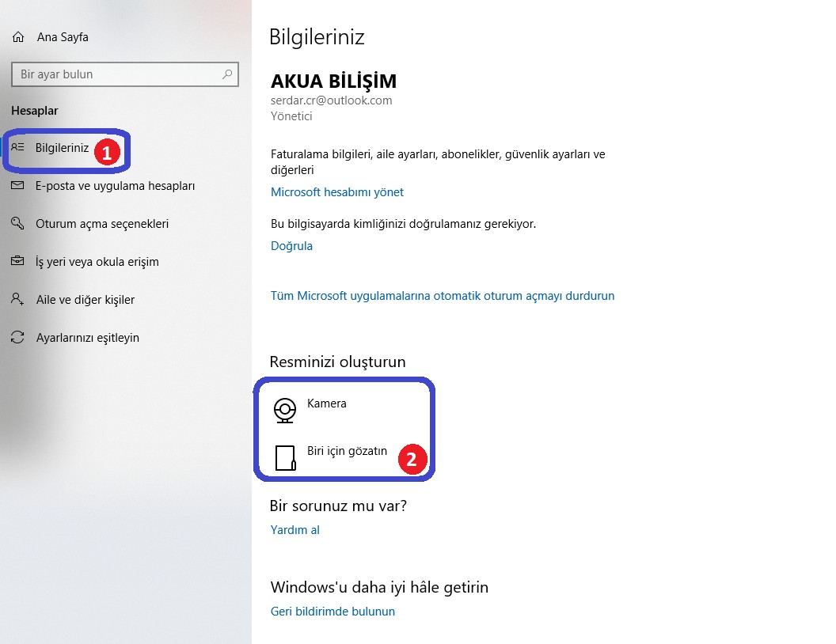Open the Yardım al link
This screenshot has width=836, height=644.
pyautogui.click(x=294, y=530)
